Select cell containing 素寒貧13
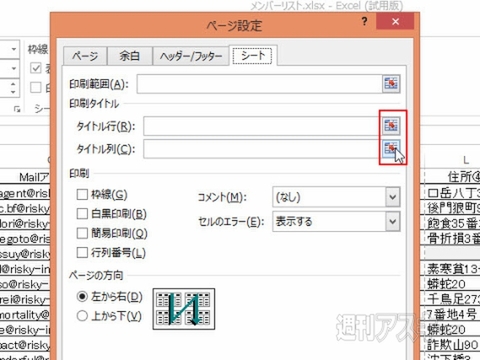The image size is (480, 360). tap(453, 269)
